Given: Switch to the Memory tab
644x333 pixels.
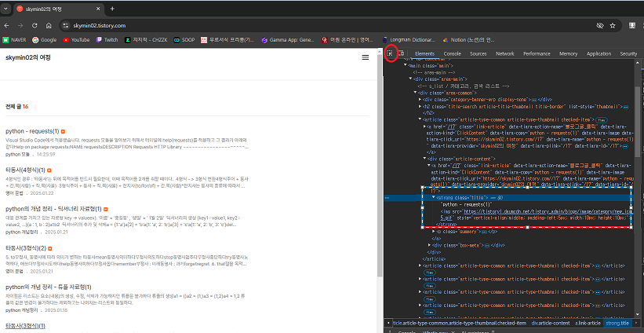Looking at the screenshot, I should coord(568,53).
